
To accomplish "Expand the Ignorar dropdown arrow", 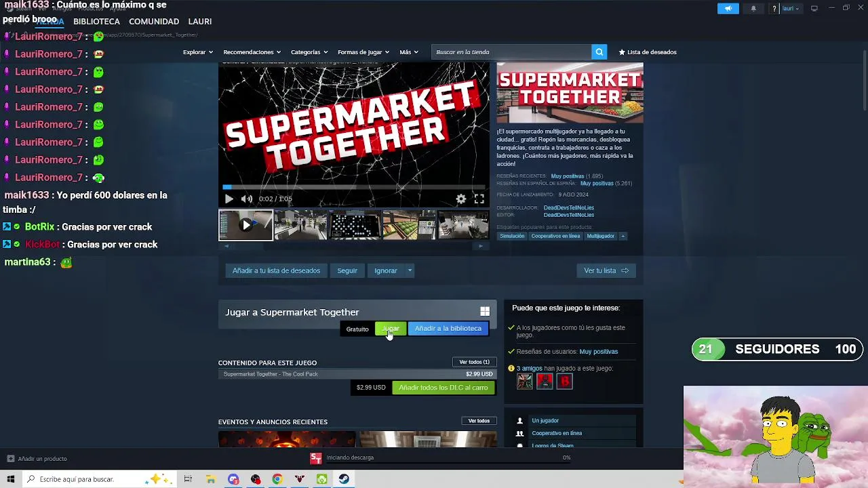I will pyautogui.click(x=410, y=270).
